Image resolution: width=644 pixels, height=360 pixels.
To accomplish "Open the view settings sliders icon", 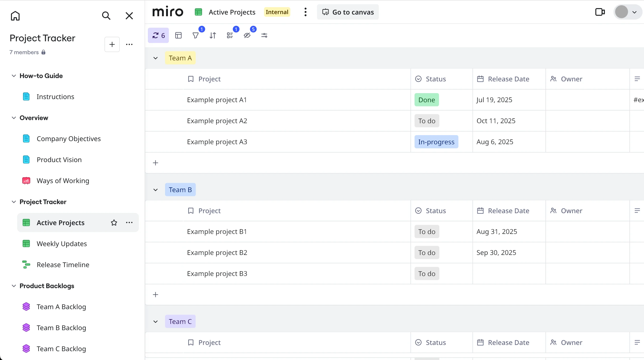I will click(264, 36).
